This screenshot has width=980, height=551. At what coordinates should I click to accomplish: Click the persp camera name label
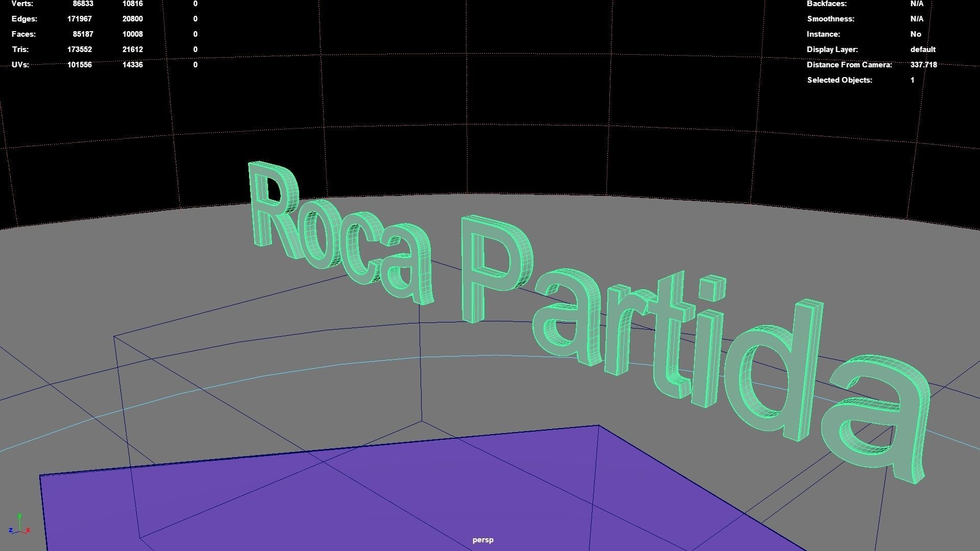(x=483, y=540)
